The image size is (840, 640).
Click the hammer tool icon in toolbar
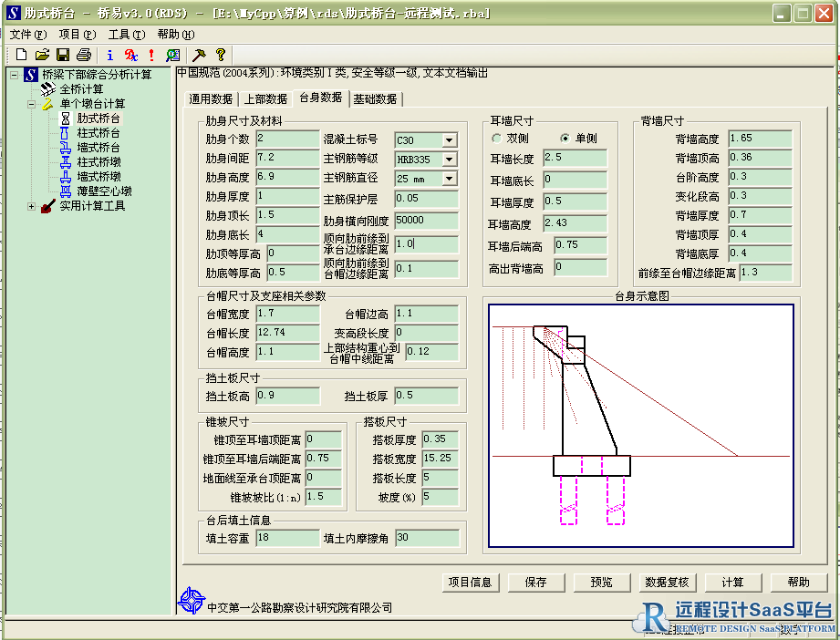199,55
